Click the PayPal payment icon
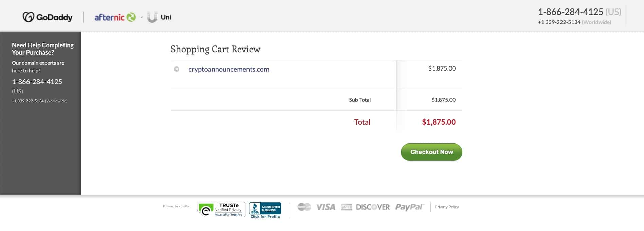Screen dimensions: 644x231 click(409, 207)
